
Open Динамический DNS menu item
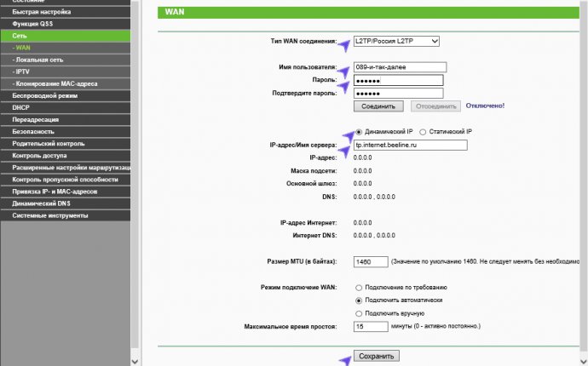(66, 203)
